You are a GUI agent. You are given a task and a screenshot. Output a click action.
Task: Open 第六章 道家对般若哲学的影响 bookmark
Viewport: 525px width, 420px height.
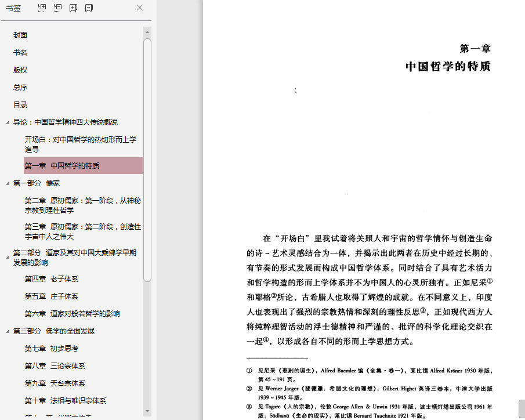coord(72,314)
